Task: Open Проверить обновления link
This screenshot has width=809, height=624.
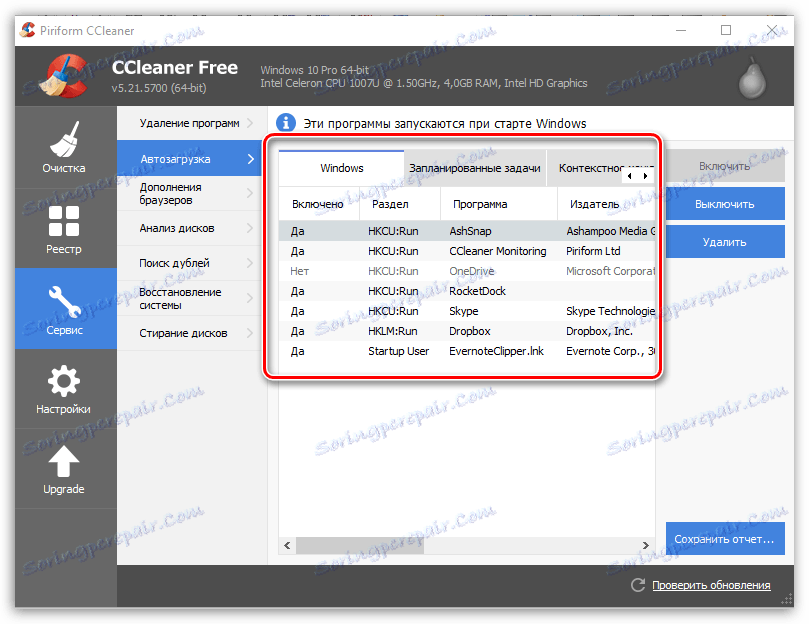Action: pyautogui.click(x=711, y=585)
